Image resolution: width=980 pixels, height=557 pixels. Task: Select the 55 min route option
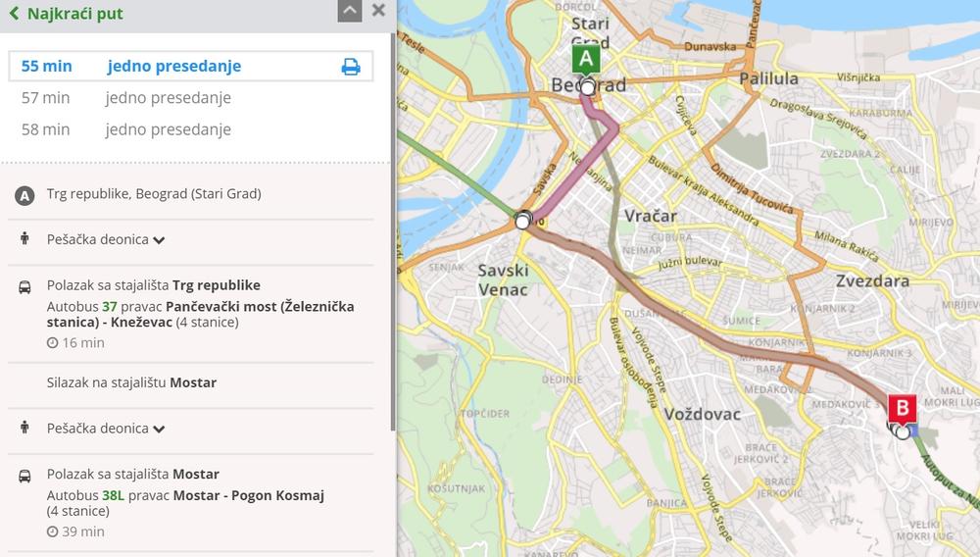pos(191,67)
